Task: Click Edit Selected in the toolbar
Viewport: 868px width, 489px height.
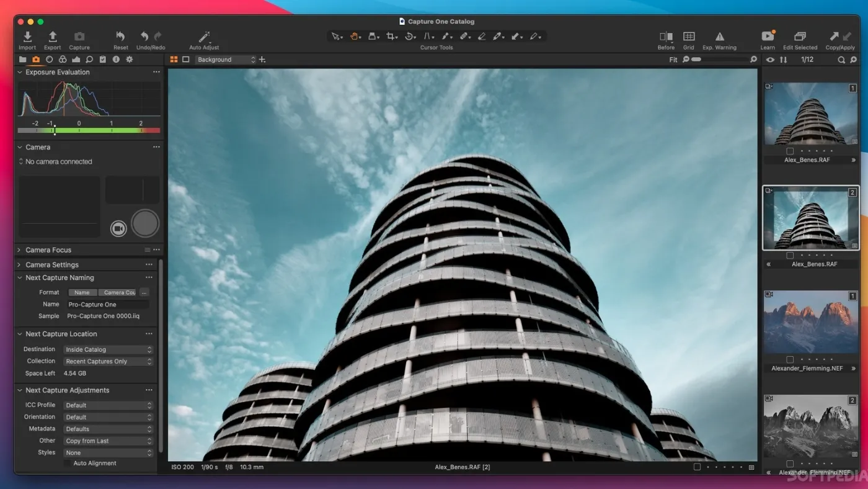Action: tap(800, 36)
